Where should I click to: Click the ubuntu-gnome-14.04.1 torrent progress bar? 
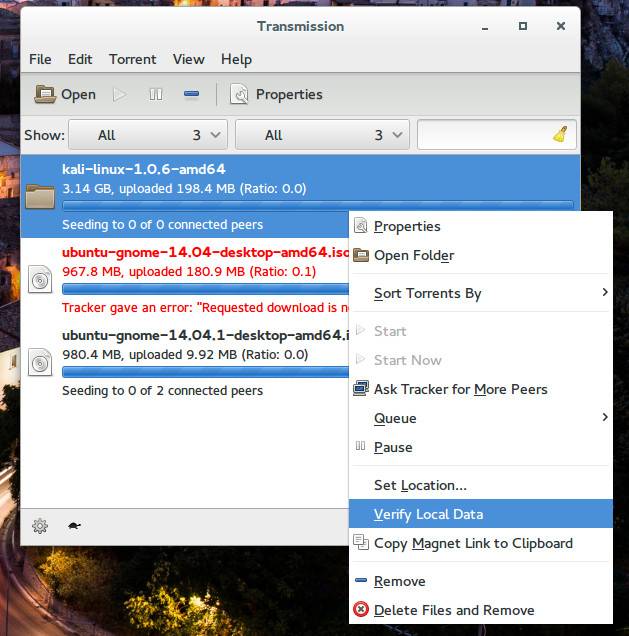pyautogui.click(x=205, y=372)
